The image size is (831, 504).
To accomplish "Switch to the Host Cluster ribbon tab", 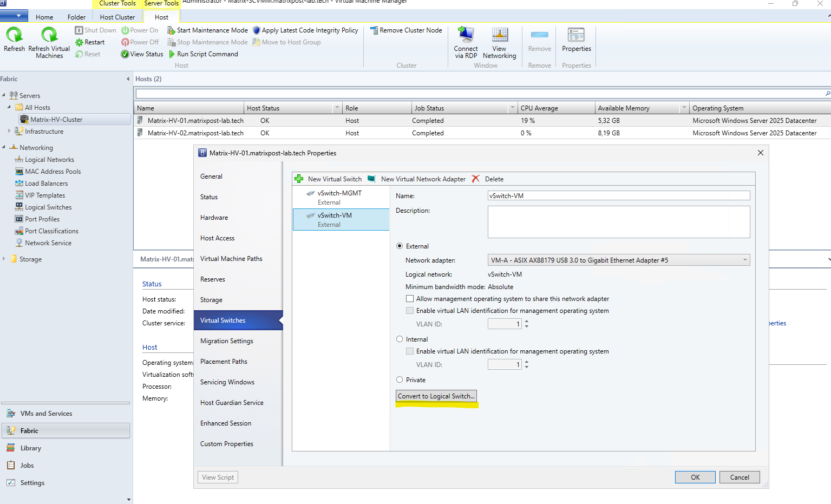I will 117,17.
